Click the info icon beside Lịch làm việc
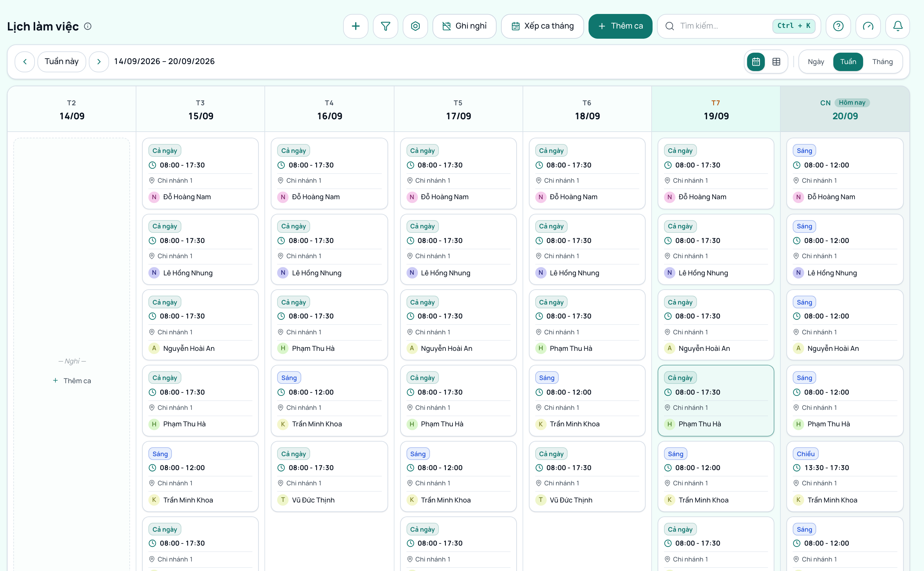The image size is (924, 571). (88, 26)
